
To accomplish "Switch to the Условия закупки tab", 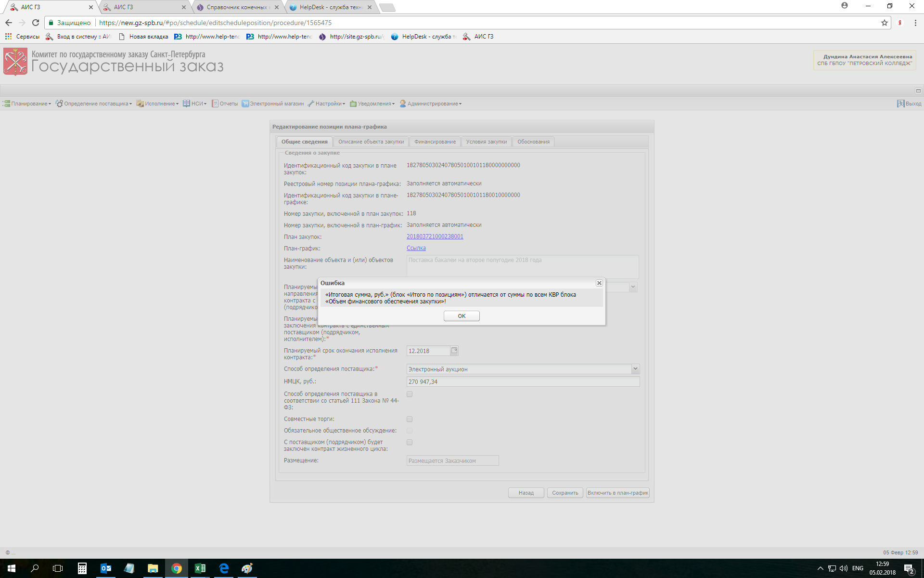I will pyautogui.click(x=487, y=142).
